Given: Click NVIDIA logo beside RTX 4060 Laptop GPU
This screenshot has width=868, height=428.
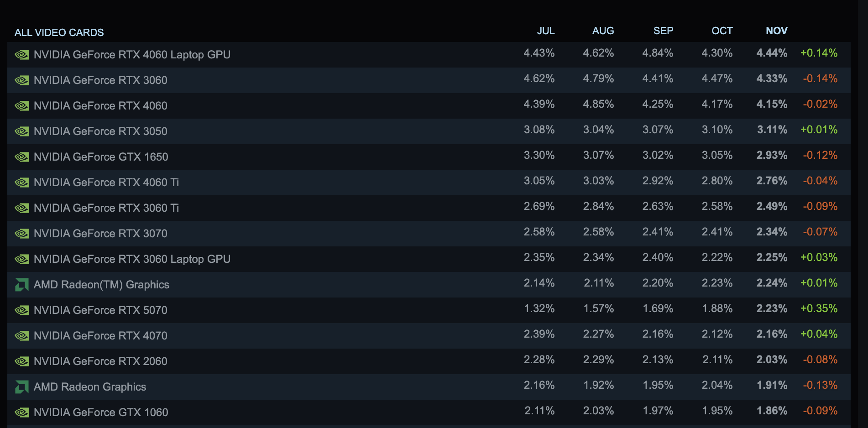Looking at the screenshot, I should (22, 55).
